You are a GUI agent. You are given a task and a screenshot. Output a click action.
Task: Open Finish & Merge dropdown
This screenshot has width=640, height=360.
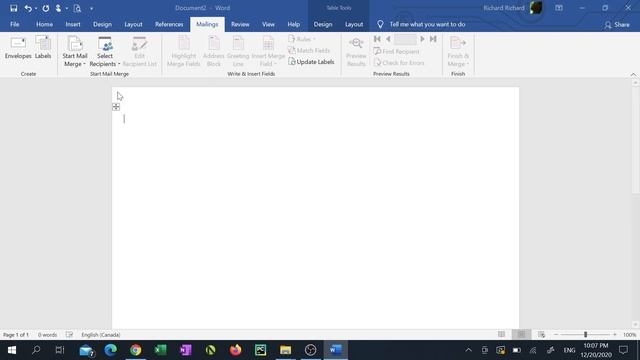[x=458, y=52]
